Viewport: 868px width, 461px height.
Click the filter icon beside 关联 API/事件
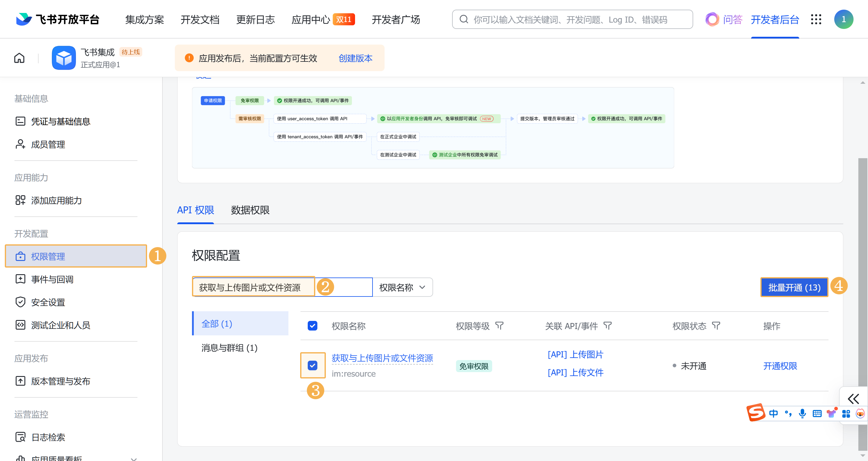coord(607,325)
